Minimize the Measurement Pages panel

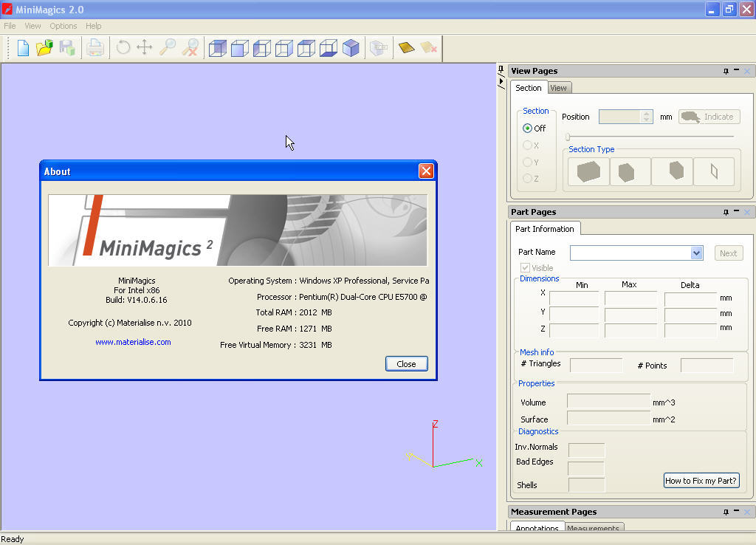tap(736, 511)
